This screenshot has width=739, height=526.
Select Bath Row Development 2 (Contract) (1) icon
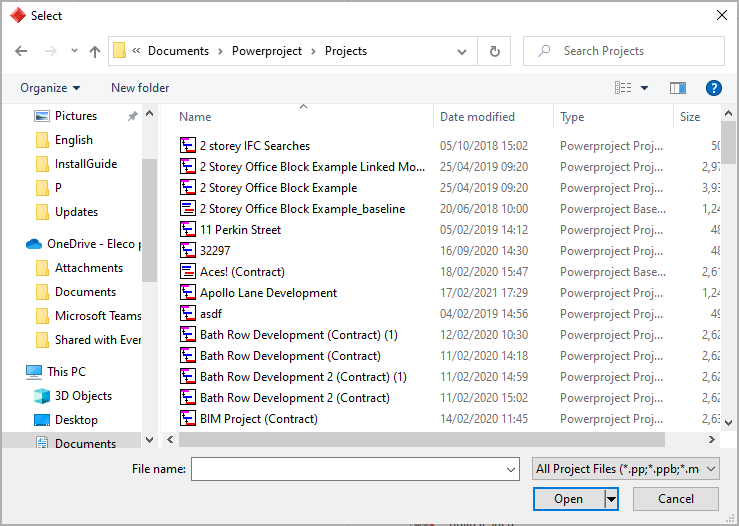click(188, 376)
